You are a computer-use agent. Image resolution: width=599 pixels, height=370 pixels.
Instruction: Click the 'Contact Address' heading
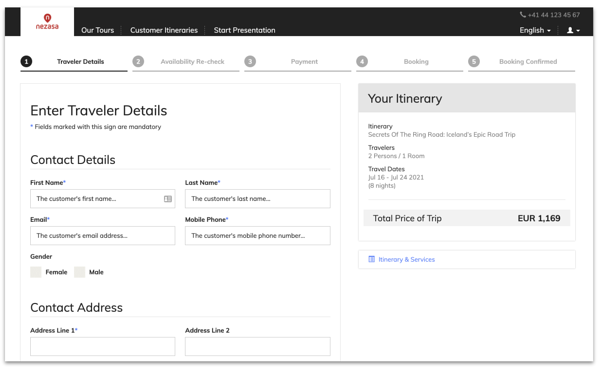(x=76, y=308)
